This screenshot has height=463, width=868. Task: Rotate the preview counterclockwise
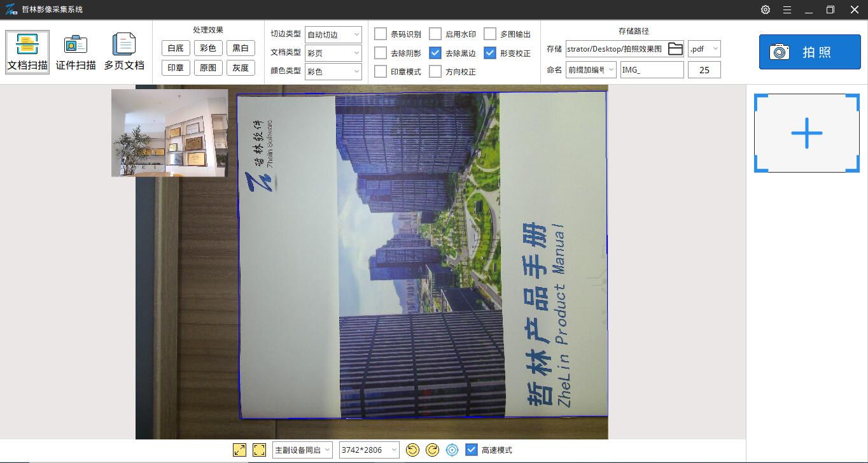[x=412, y=450]
